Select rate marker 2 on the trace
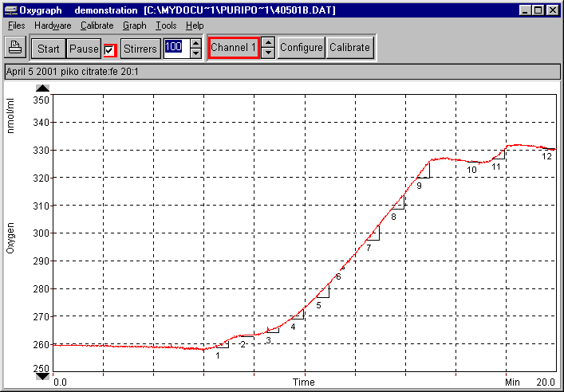564x392 pixels. (x=243, y=344)
